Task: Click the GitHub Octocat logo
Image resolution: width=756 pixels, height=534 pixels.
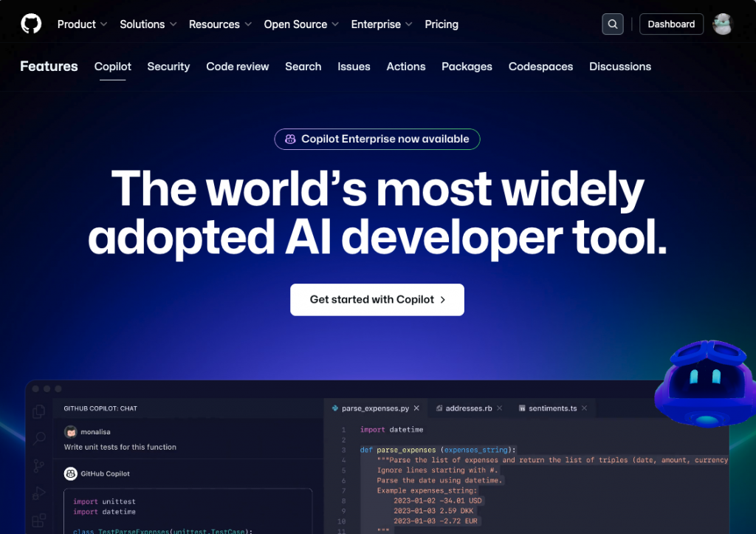Action: pyautogui.click(x=31, y=24)
